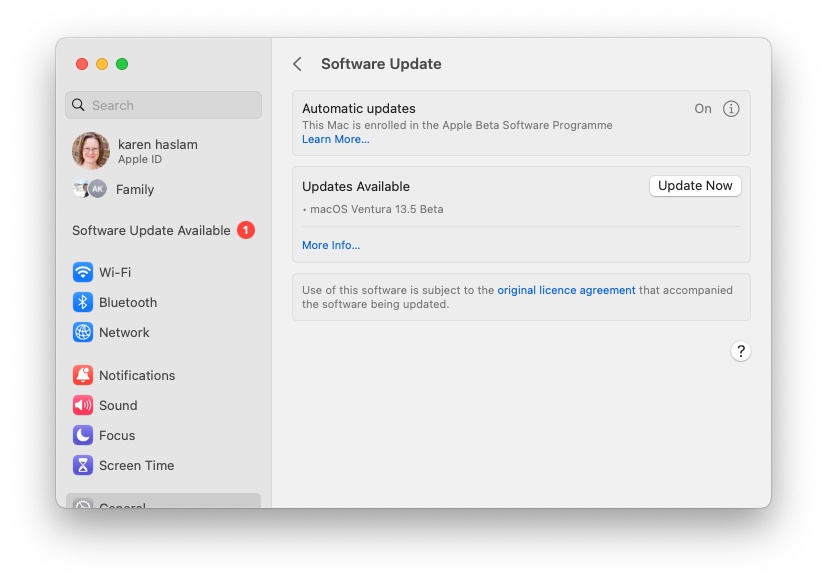The image size is (827, 582).
Task: Select the Wi-Fi icon in the sidebar
Action: point(81,272)
